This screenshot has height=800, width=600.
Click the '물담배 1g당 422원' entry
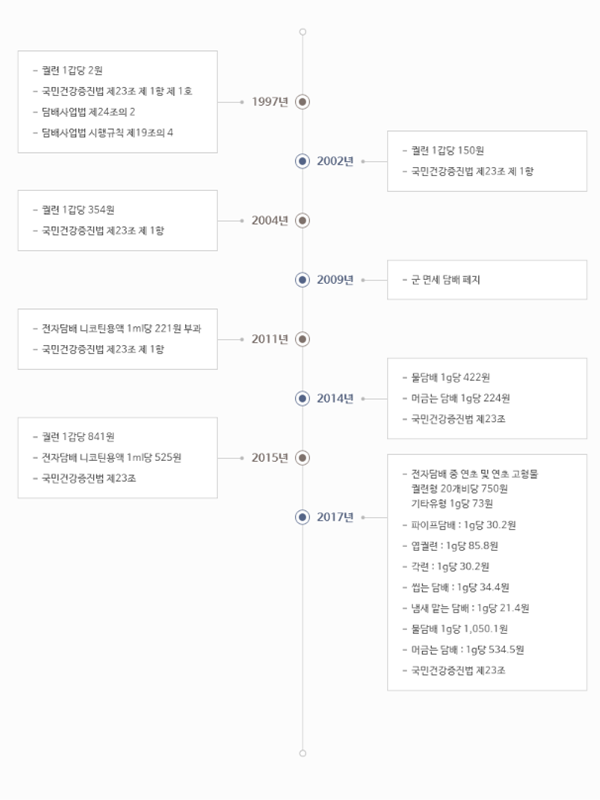click(x=451, y=378)
